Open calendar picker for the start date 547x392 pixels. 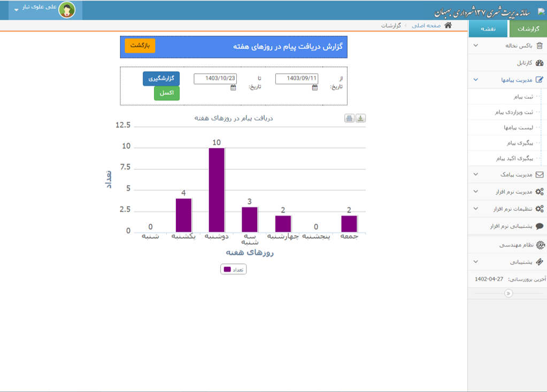tap(315, 88)
